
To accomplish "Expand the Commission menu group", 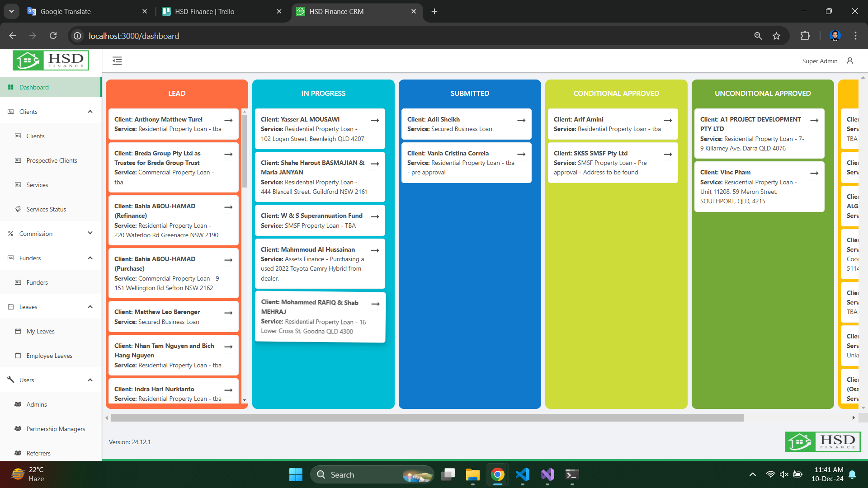I will (x=90, y=234).
